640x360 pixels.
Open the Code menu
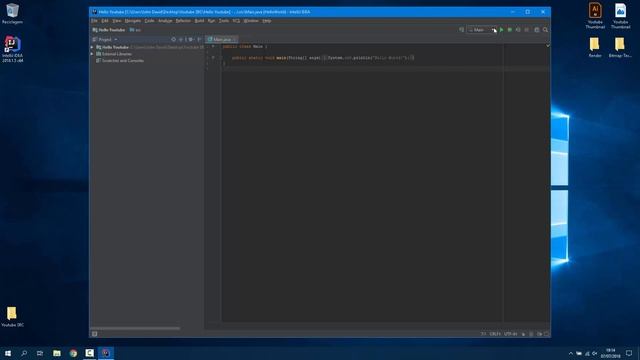coord(149,21)
